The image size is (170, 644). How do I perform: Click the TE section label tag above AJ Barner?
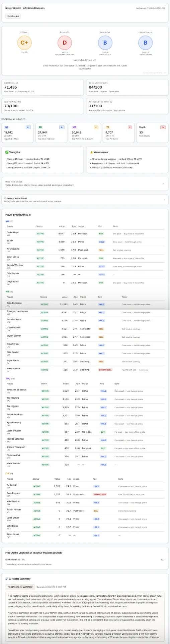pyautogui.click(x=7, y=474)
